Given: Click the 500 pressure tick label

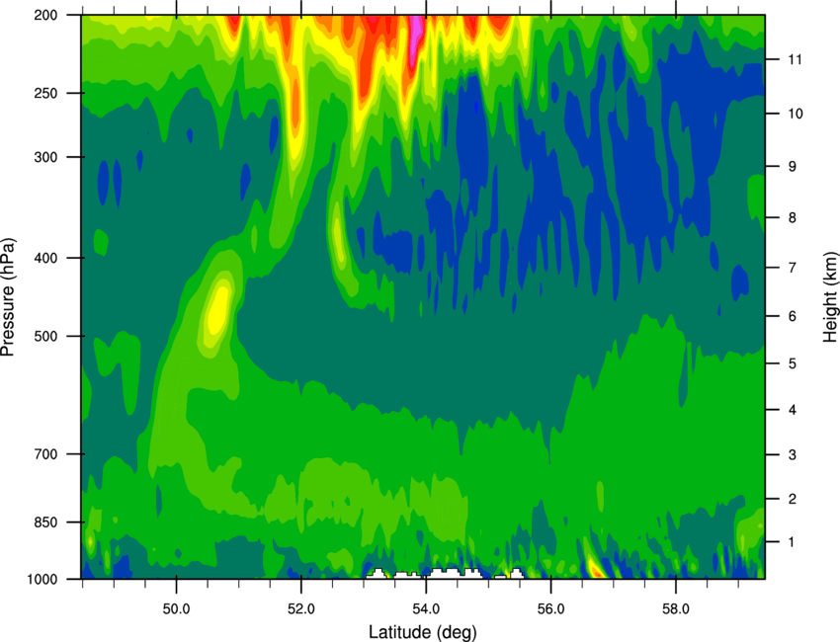Looking at the screenshot, I should click(45, 336).
